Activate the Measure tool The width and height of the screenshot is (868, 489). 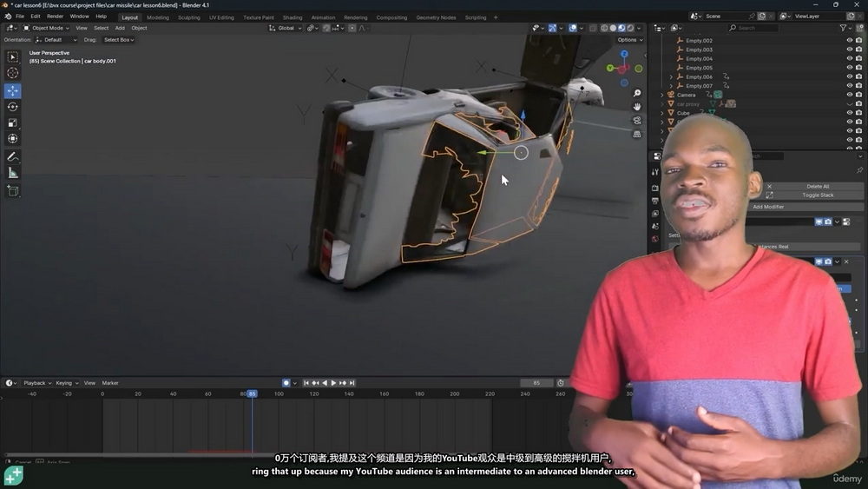click(x=13, y=174)
